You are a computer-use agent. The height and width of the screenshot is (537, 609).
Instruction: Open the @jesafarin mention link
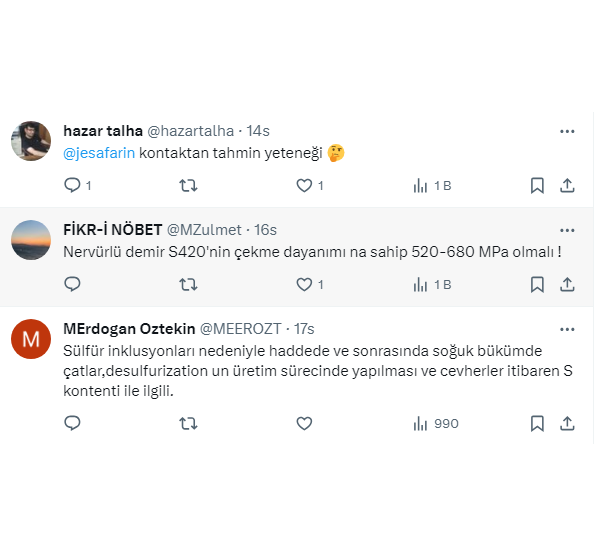click(99, 153)
